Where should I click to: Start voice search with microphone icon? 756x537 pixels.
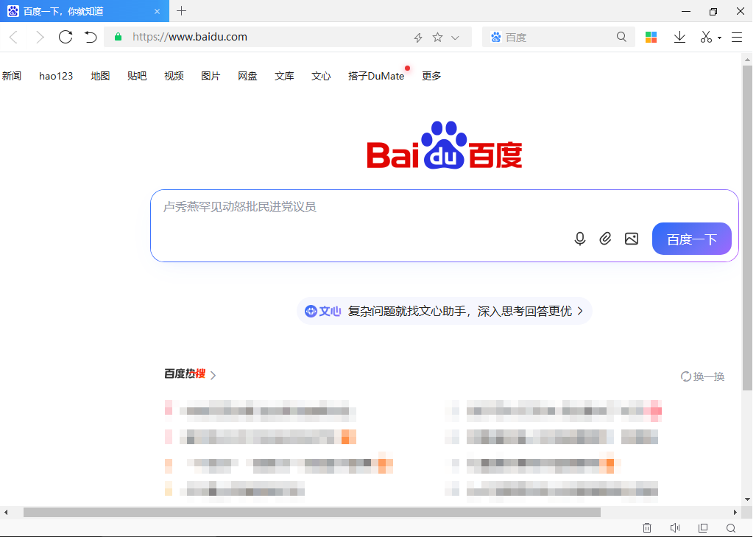pyautogui.click(x=580, y=239)
